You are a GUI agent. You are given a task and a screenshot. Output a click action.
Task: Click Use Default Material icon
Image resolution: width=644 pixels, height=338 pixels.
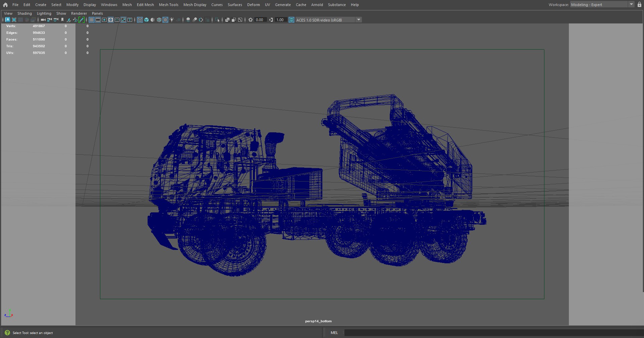click(153, 20)
